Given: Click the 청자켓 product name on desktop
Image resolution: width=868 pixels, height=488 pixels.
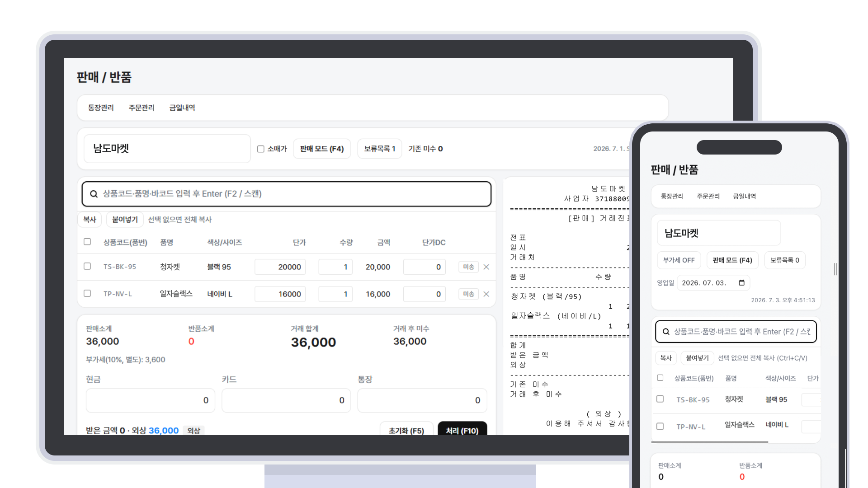Looking at the screenshot, I should click(x=170, y=267).
